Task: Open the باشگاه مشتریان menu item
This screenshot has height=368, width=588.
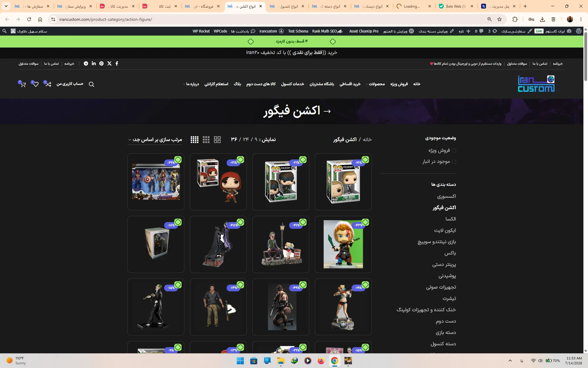Action: 322,84
